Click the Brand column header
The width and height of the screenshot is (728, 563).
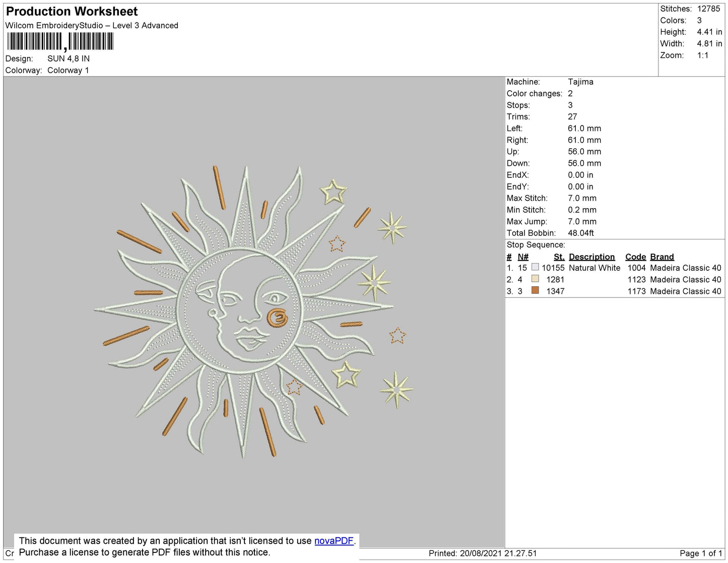click(x=662, y=257)
